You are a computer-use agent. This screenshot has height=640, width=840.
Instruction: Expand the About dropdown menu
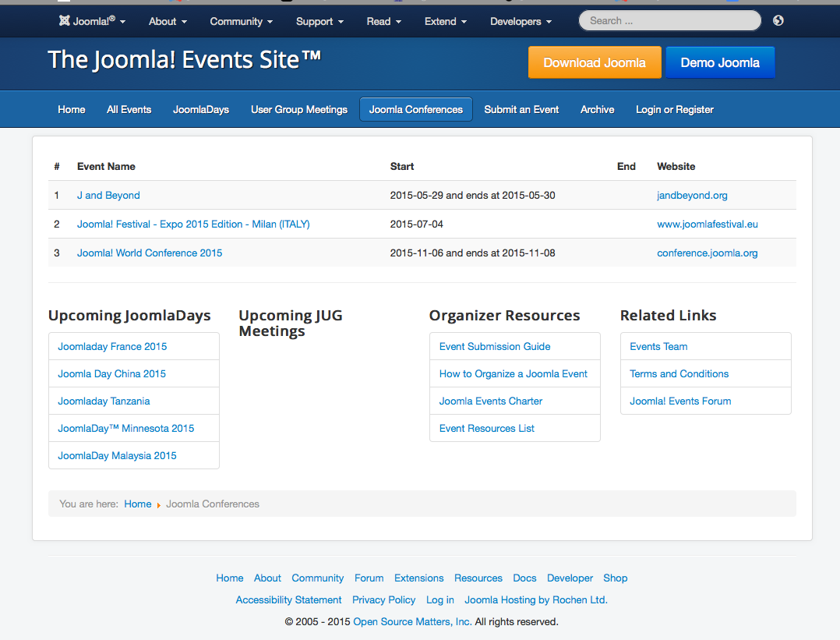[x=168, y=22]
